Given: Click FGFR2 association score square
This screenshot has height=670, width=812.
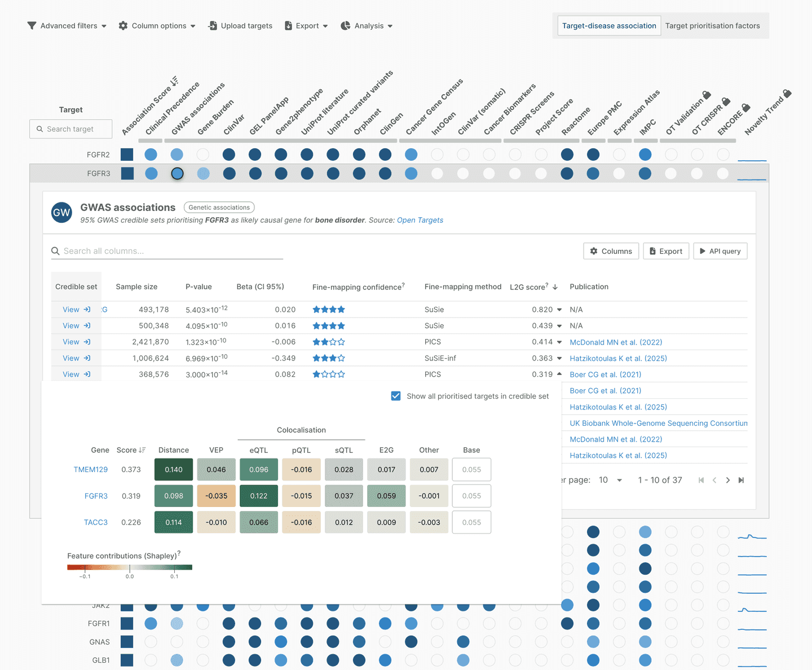Looking at the screenshot, I should [127, 155].
